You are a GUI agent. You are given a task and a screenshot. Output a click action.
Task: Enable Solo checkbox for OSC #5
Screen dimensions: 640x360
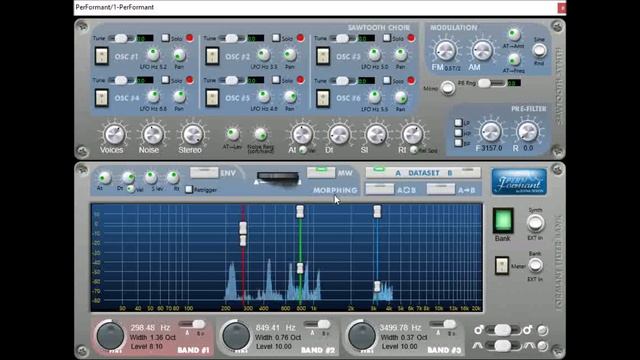pos(276,80)
